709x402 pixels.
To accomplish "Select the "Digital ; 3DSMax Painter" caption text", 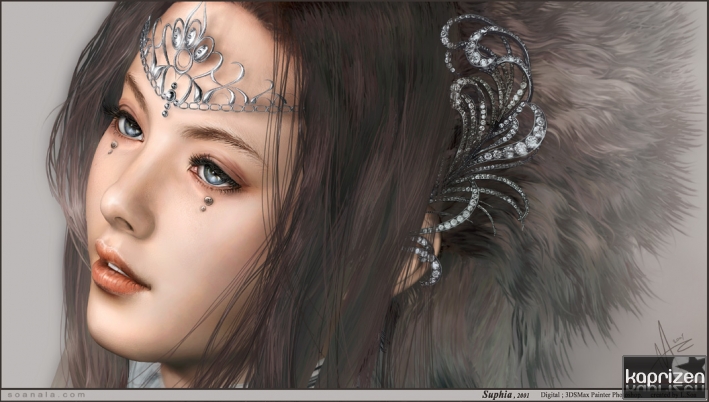I will pos(579,395).
